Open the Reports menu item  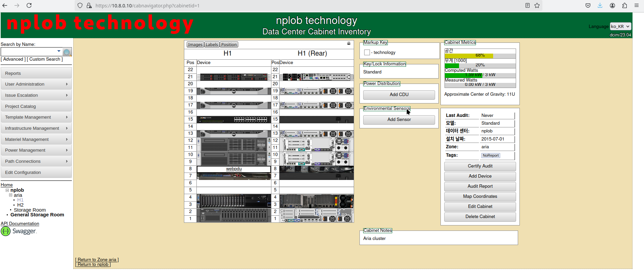click(36, 73)
